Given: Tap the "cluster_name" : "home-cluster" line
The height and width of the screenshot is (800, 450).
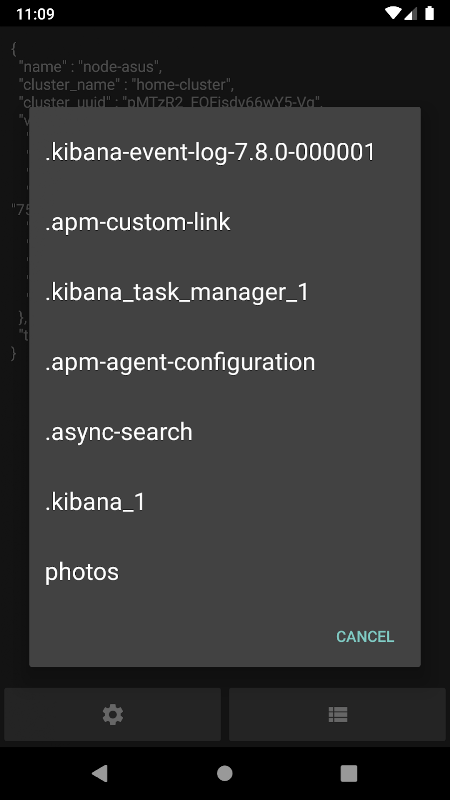Looking at the screenshot, I should (x=126, y=84).
